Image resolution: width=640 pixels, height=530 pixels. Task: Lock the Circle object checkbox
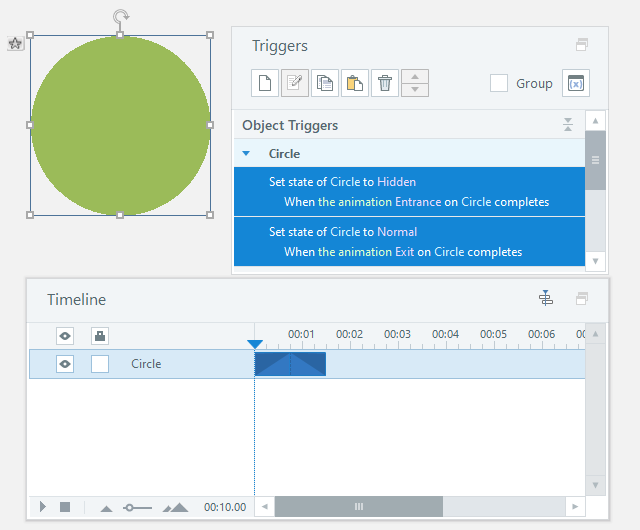pyautogui.click(x=100, y=364)
